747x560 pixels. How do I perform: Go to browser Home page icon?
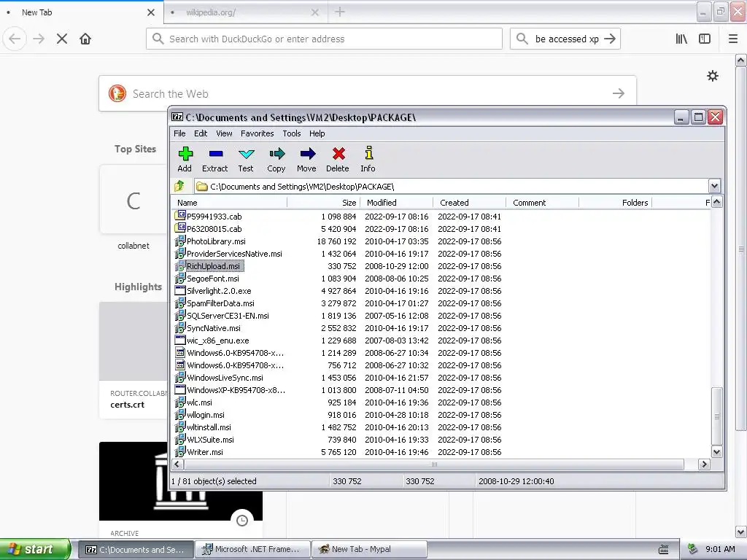85,39
